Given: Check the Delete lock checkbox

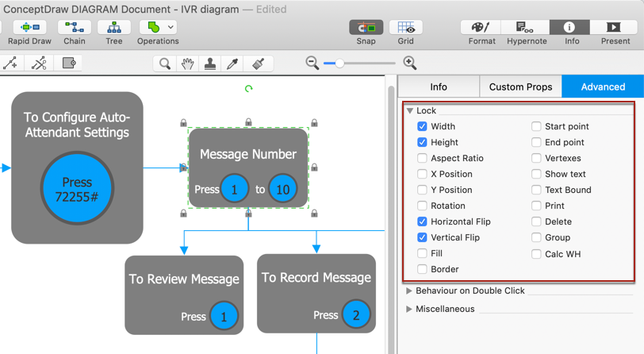Looking at the screenshot, I should (x=536, y=221).
